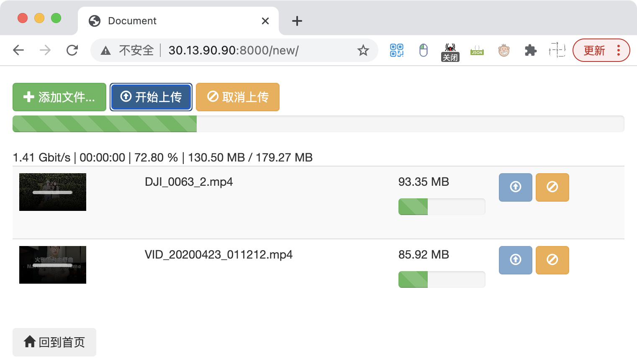Screen dimensions: 637x364
Task: Click the back navigation arrow
Action: click(x=19, y=51)
